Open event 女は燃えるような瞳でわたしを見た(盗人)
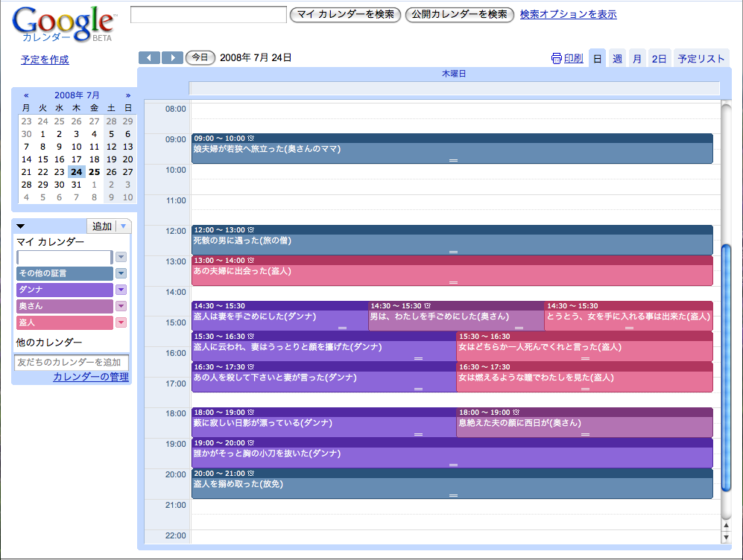Image resolution: width=743 pixels, height=560 pixels. (x=585, y=378)
